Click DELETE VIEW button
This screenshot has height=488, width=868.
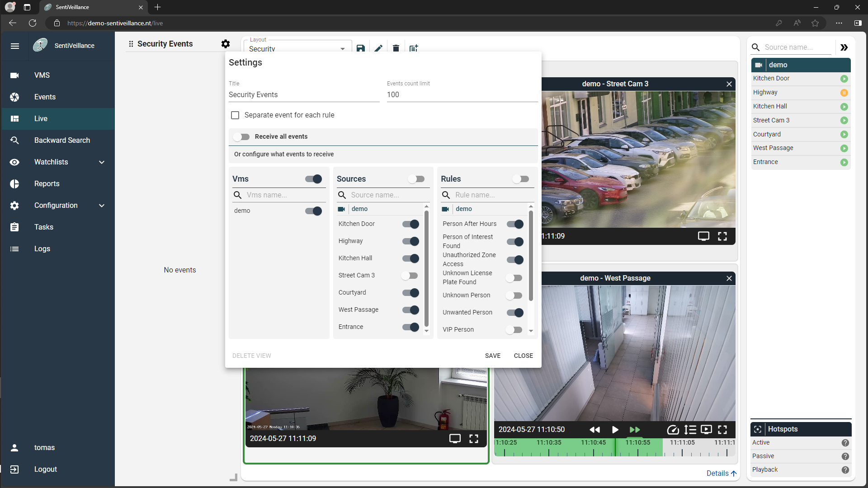252,356
